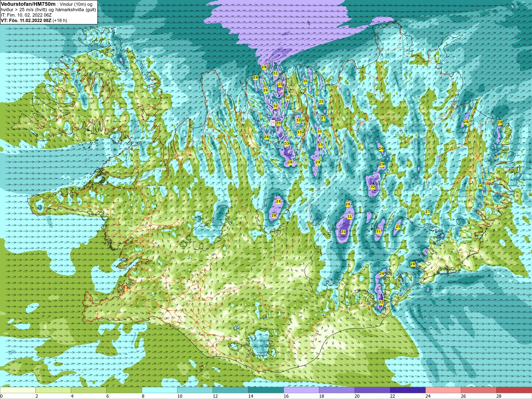Click legend scale tick value 14

[x=251, y=397]
